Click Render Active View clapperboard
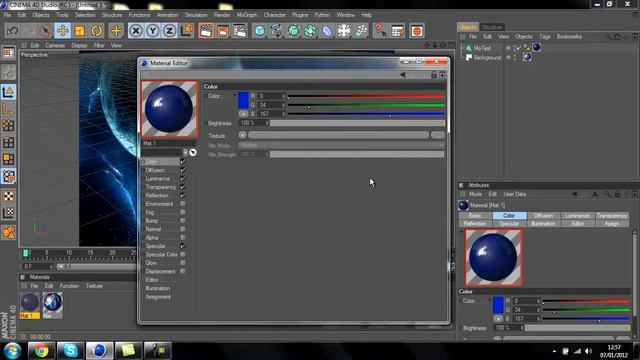Screen dimensions: 640x360 point(206,31)
